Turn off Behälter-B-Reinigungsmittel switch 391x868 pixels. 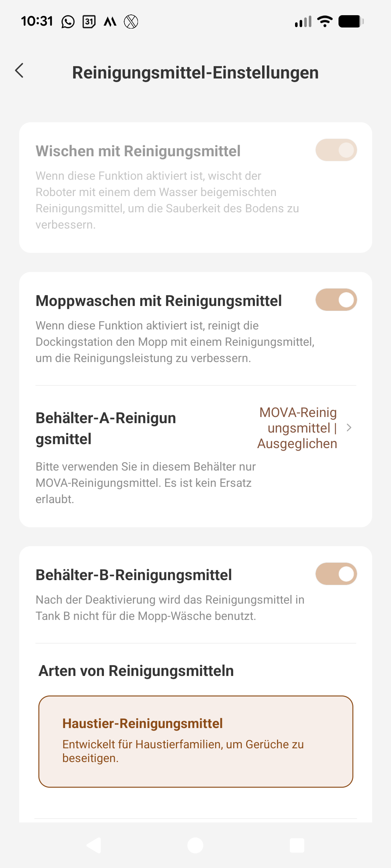[336, 574]
